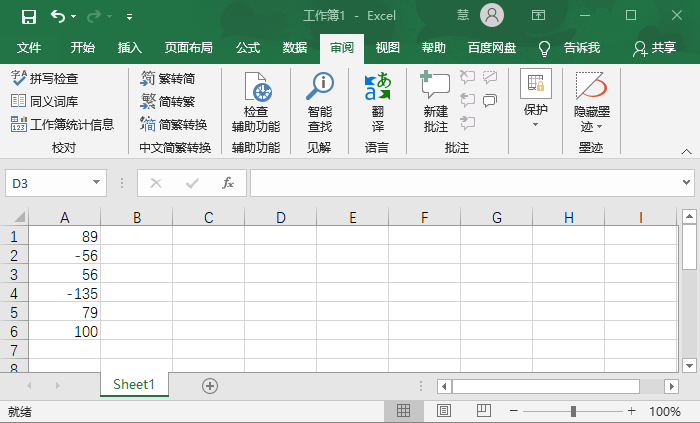This screenshot has width=700, height=423.
Task: Add a new sheet with plus button
Action: (210, 385)
